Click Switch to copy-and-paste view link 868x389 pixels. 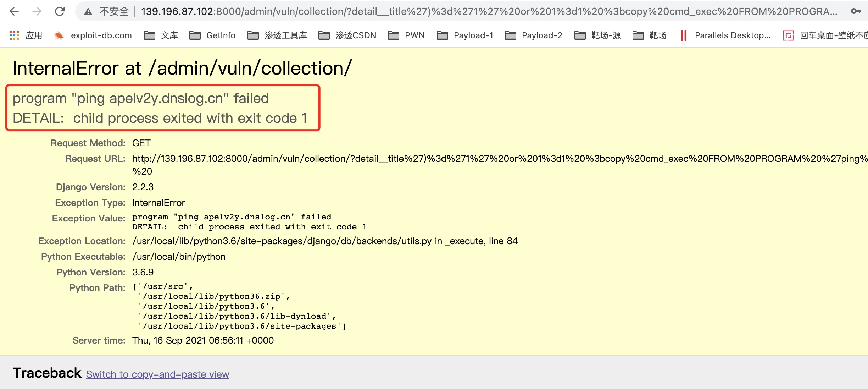(x=157, y=374)
